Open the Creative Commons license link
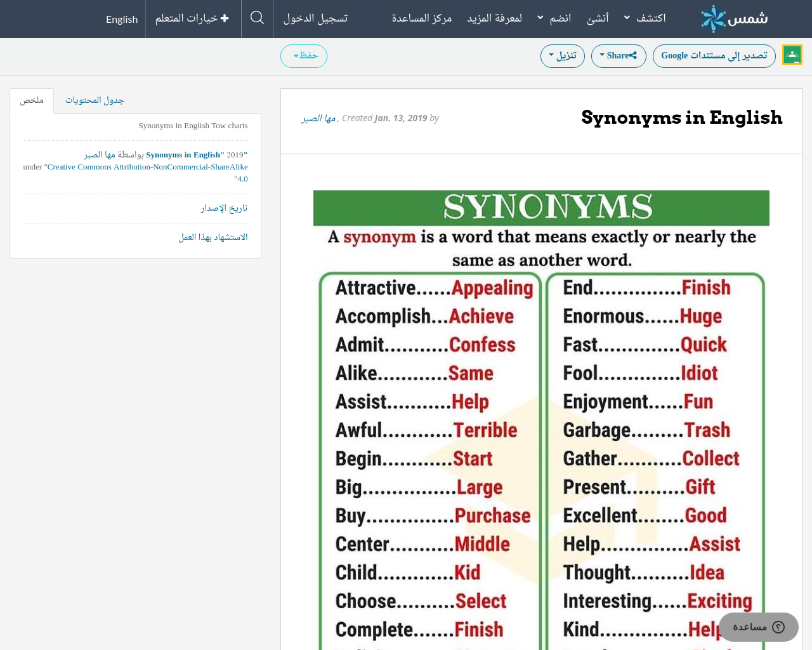 coord(146,167)
